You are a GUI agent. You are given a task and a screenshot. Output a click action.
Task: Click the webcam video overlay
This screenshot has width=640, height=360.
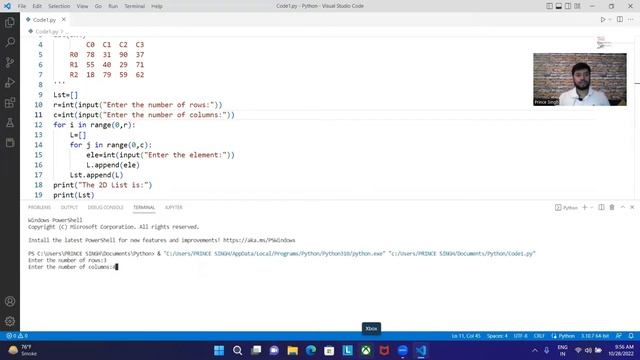click(x=580, y=79)
